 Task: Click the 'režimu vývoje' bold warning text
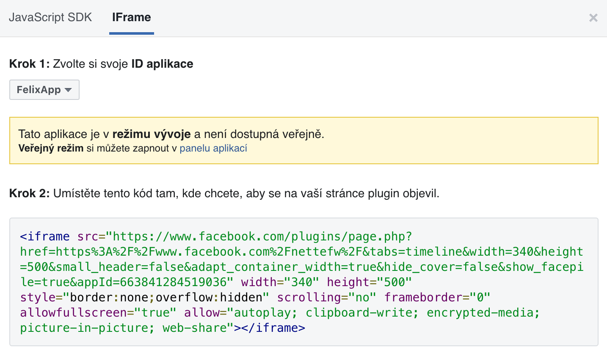152,134
